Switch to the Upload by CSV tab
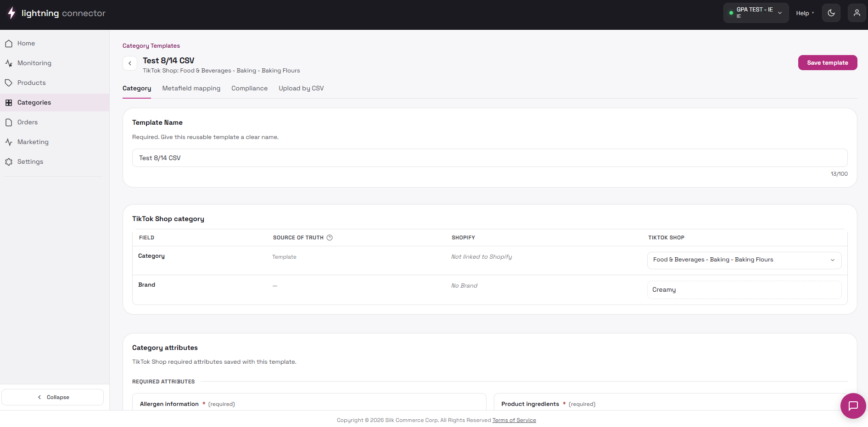Image resolution: width=868 pixels, height=427 pixels. (301, 89)
